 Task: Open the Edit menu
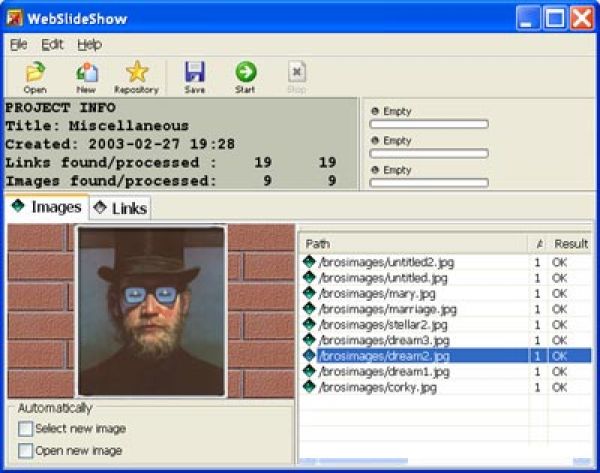coord(52,45)
